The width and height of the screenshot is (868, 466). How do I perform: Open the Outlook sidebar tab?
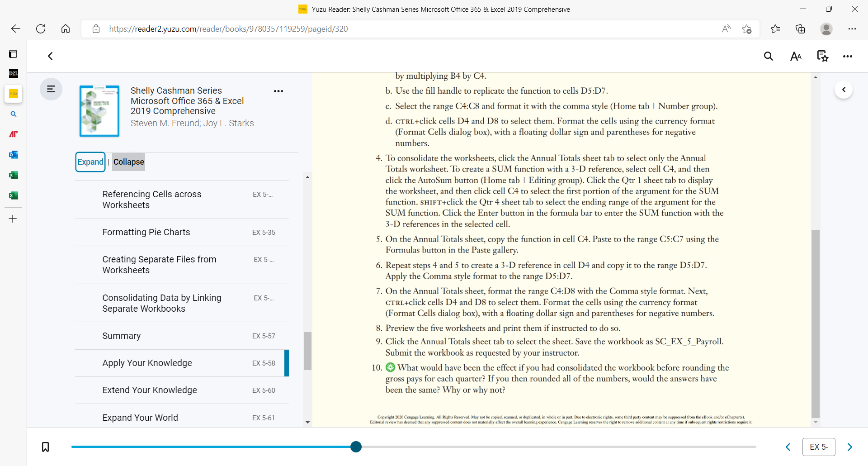pyautogui.click(x=14, y=155)
